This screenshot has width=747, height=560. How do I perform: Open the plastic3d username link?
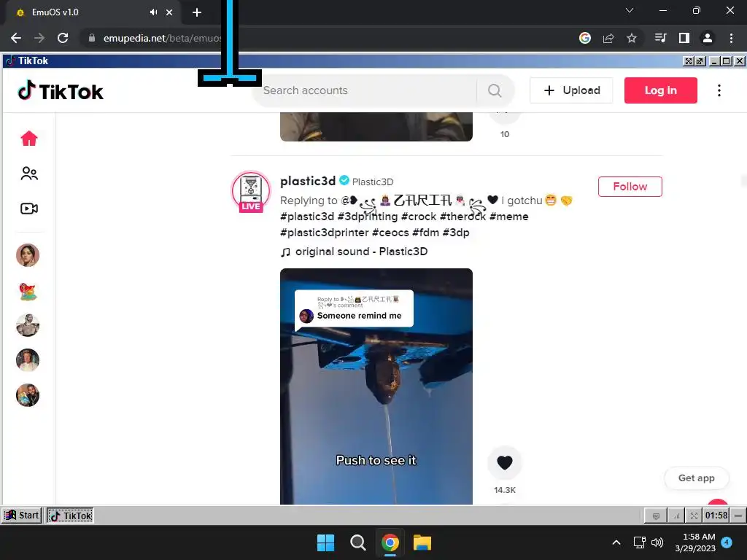coord(308,181)
